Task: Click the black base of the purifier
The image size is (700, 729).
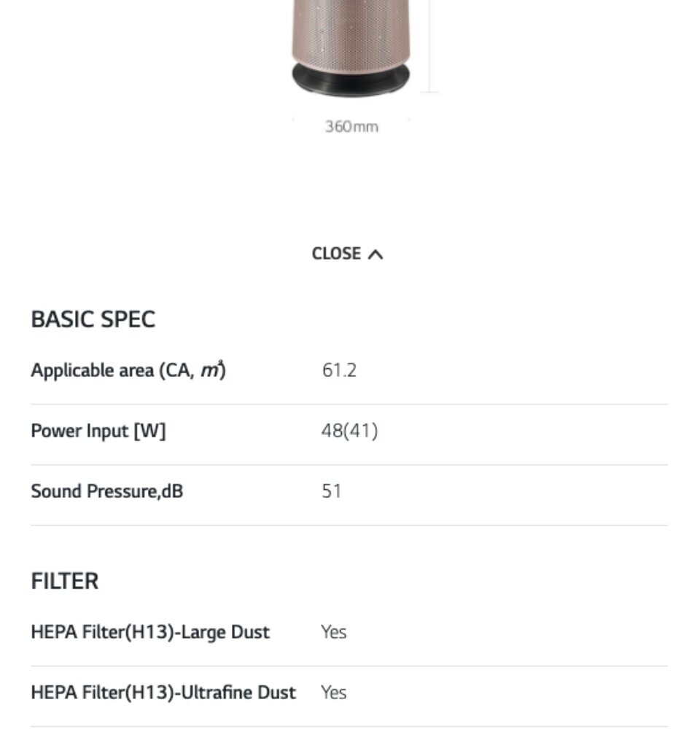Action: pyautogui.click(x=350, y=79)
